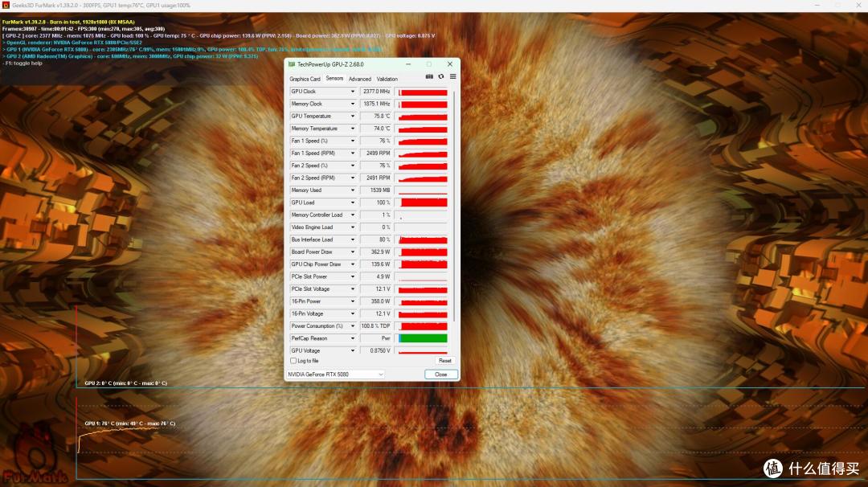Click the GPU-Z window X close icon
This screenshot has width=868, height=487.
450,64
